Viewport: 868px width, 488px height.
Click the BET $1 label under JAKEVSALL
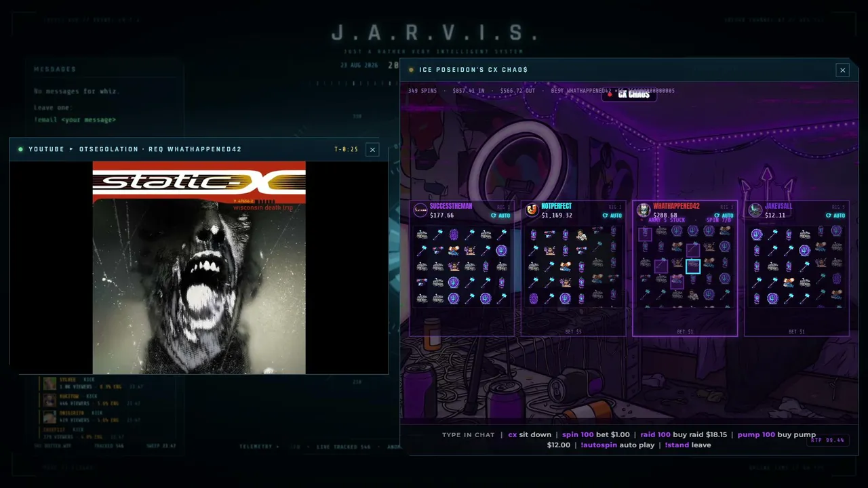[x=797, y=332]
